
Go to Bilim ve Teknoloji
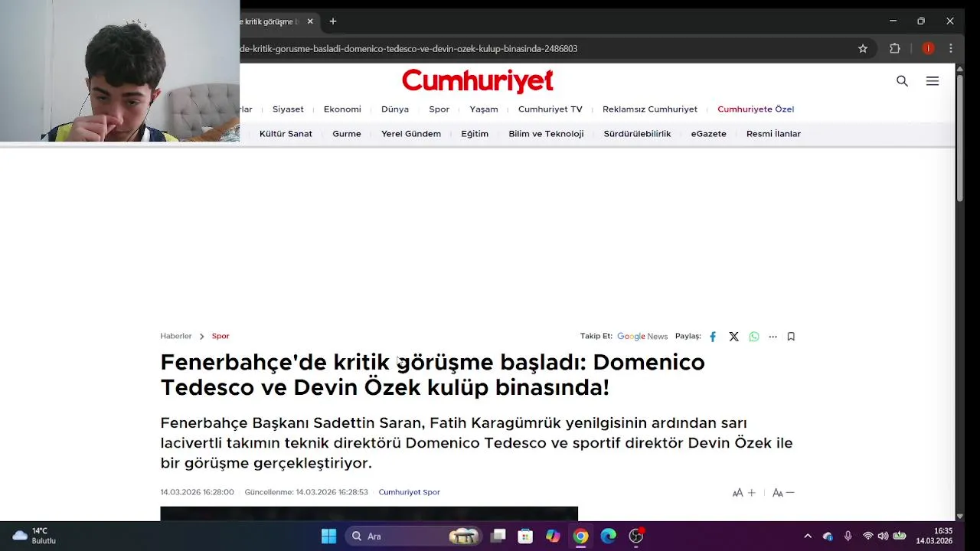(x=546, y=134)
